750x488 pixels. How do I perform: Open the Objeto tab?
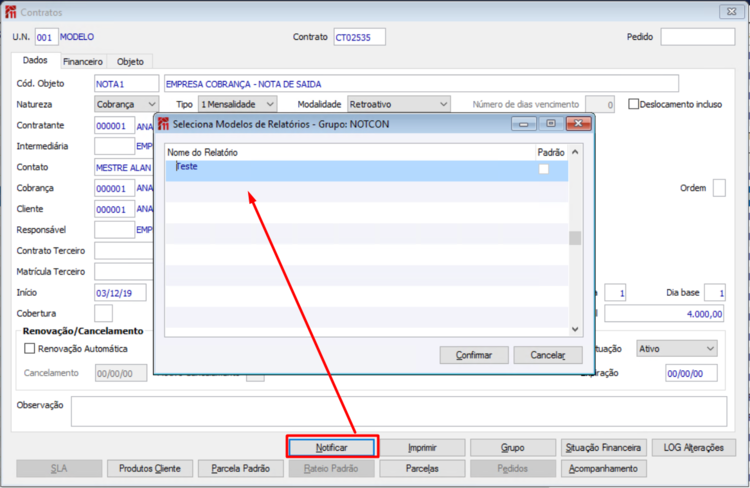130,61
